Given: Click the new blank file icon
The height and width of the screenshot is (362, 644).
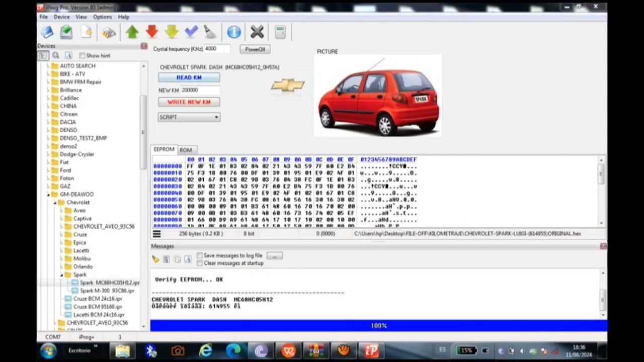Looking at the screenshot, I should click(87, 33).
